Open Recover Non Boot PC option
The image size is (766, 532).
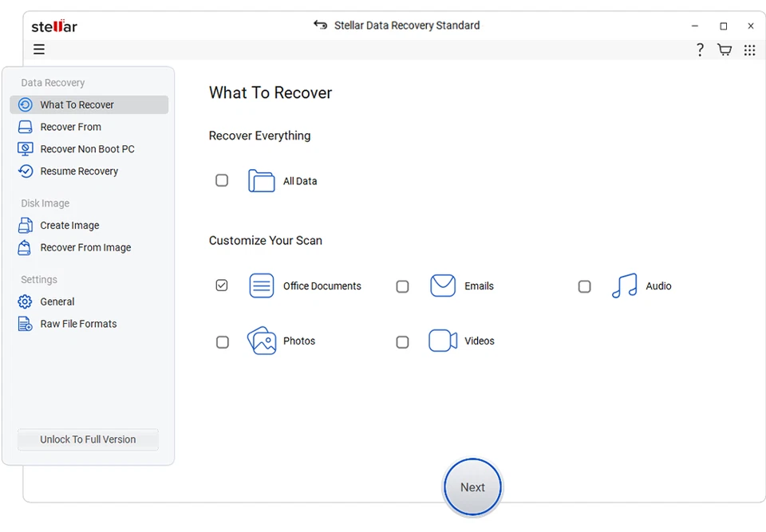click(26, 148)
